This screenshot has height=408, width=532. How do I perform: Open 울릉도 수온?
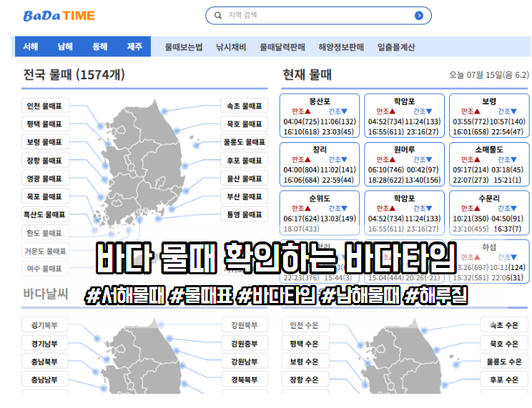click(504, 361)
